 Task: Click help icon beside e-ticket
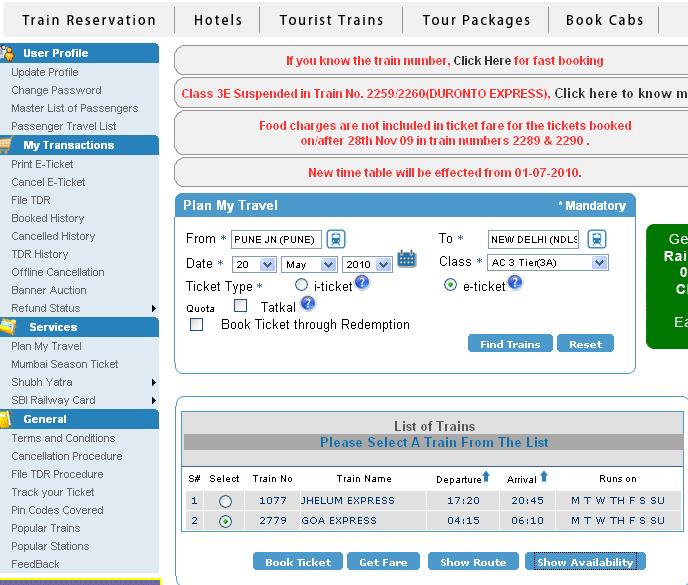click(x=515, y=282)
